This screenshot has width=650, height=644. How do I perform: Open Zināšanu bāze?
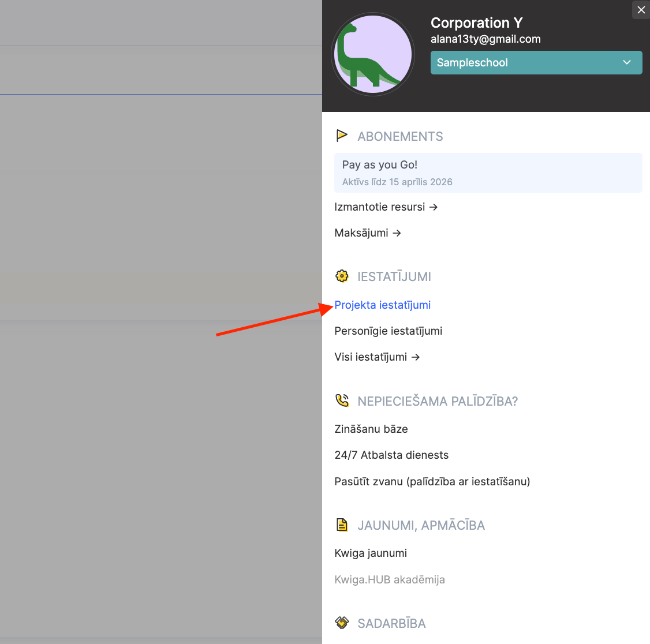coord(371,429)
